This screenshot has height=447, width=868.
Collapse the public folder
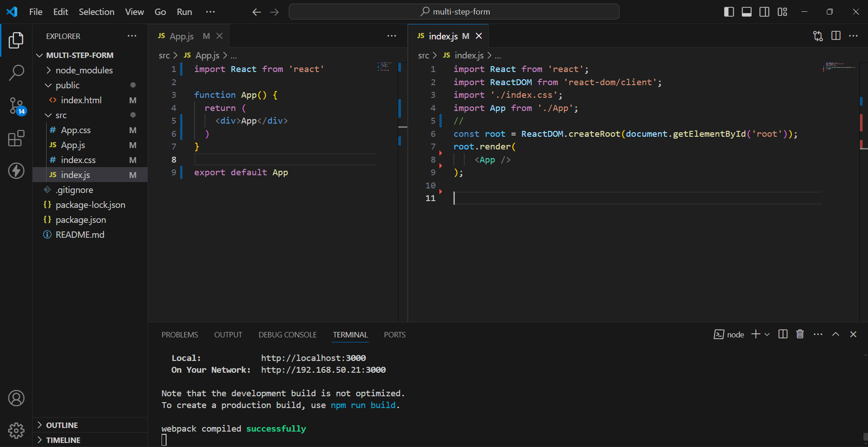[x=90, y=85]
